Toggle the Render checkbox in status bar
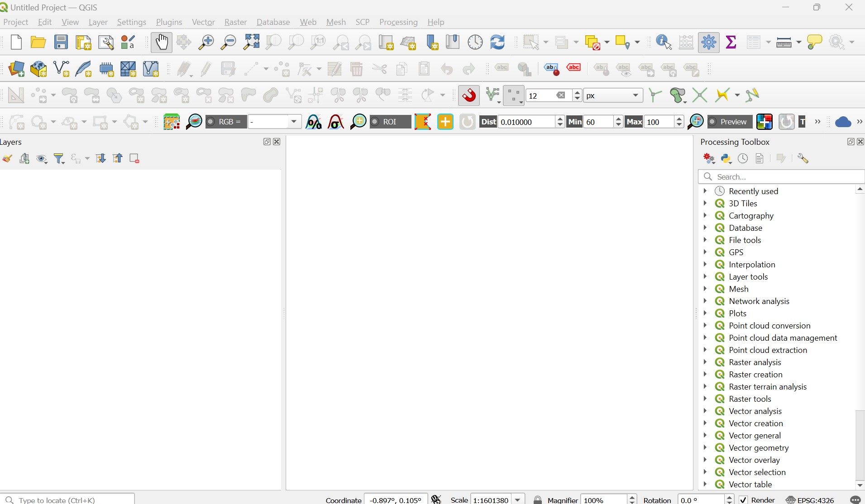This screenshot has width=865, height=504. [743, 499]
